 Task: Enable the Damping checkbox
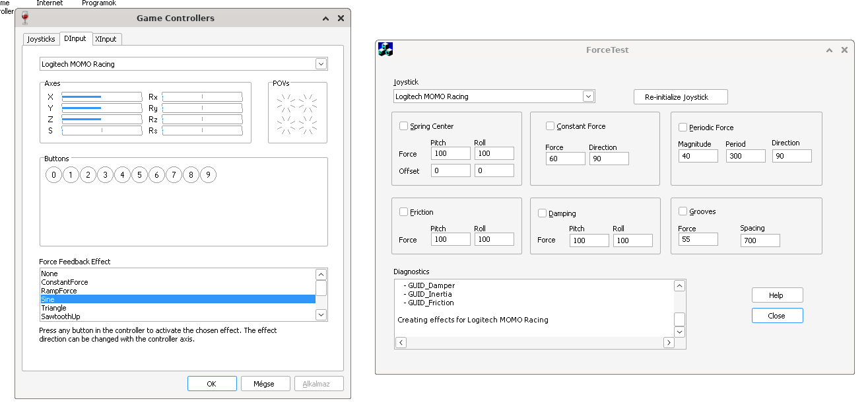pos(542,213)
